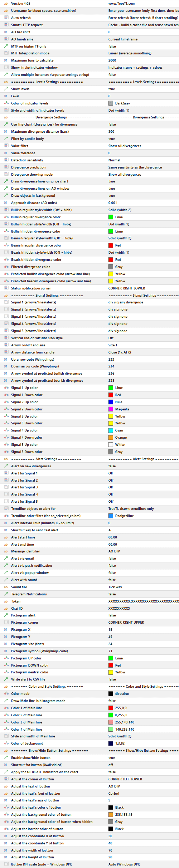The height and width of the screenshot is (868, 179).
Task: Click the green arrow icon beside Enable show/hide button
Action: tap(6, 758)
